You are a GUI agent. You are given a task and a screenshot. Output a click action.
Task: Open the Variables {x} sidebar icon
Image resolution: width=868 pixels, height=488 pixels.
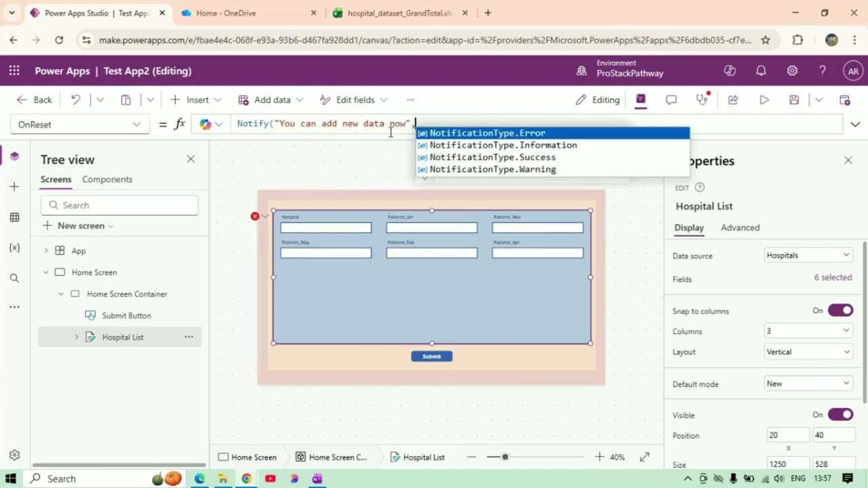(14, 248)
